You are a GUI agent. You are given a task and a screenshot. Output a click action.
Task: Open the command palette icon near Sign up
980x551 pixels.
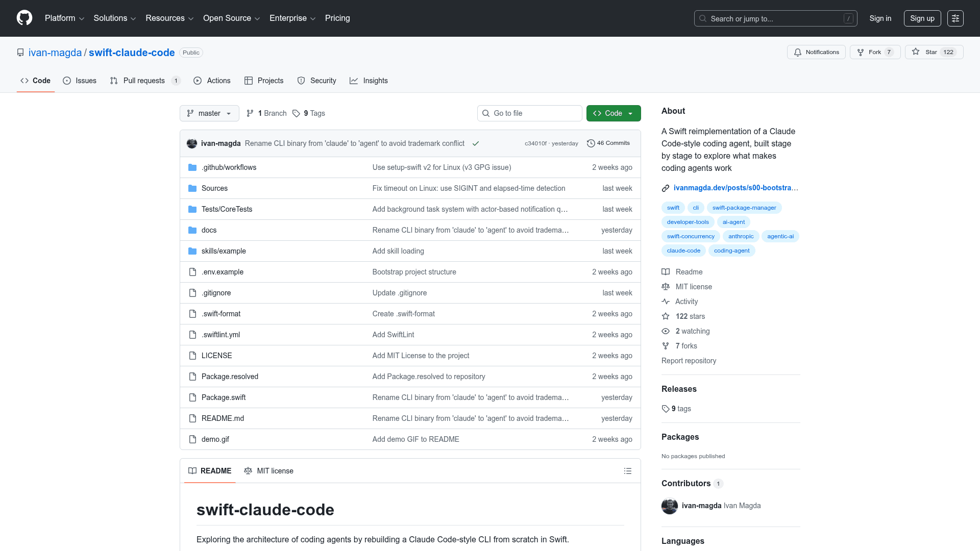[955, 18]
